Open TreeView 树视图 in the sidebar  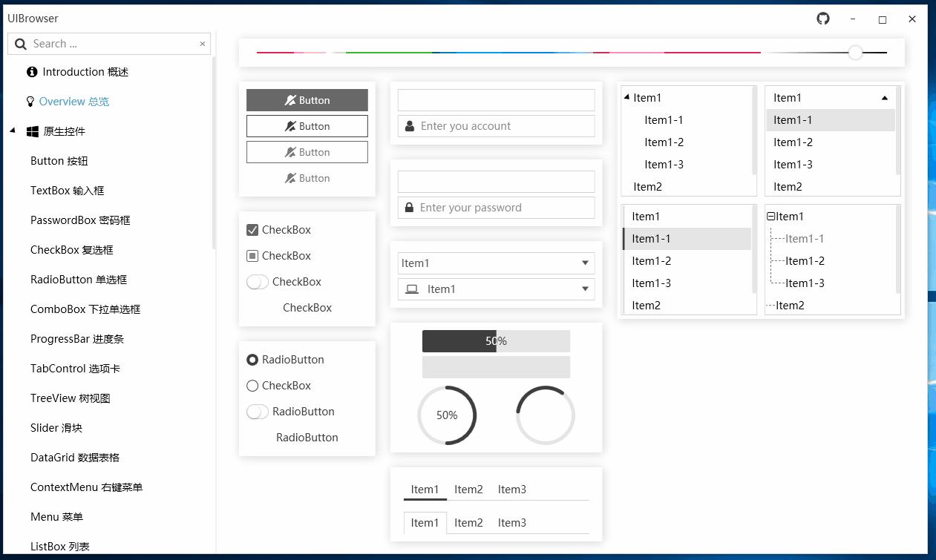[71, 398]
